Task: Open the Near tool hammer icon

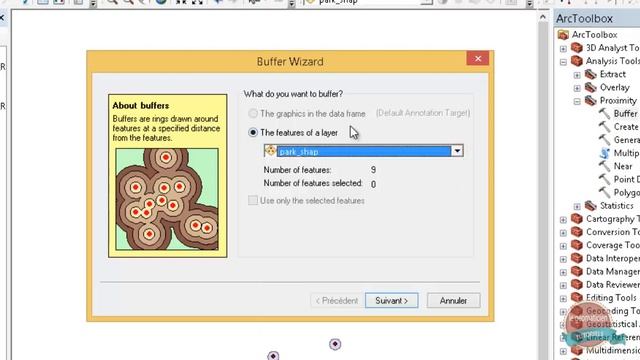Action: [x=604, y=166]
